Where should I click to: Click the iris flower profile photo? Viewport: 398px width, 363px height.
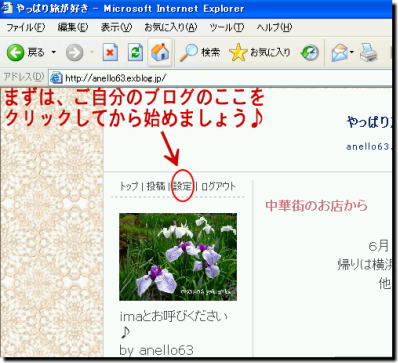(178, 257)
